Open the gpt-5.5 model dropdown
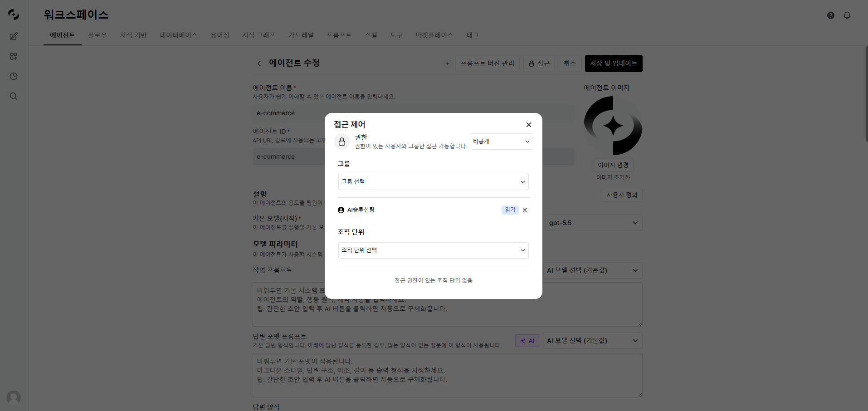The height and width of the screenshot is (411, 868). [594, 223]
